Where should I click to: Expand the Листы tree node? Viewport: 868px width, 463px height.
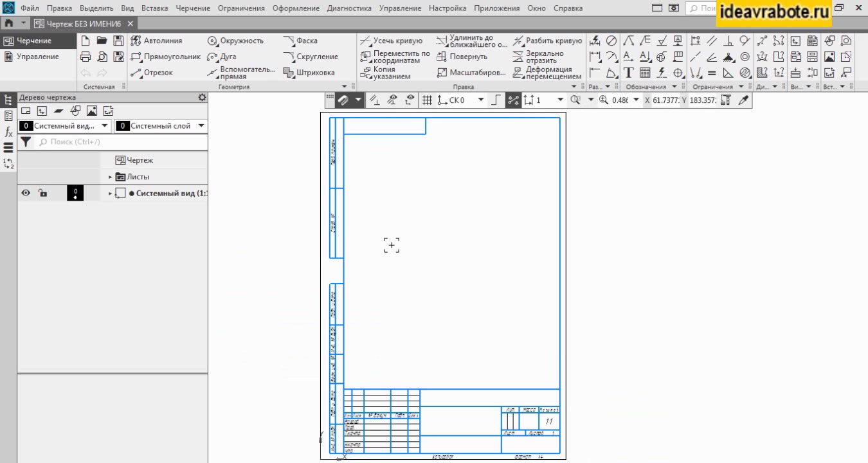(x=111, y=177)
